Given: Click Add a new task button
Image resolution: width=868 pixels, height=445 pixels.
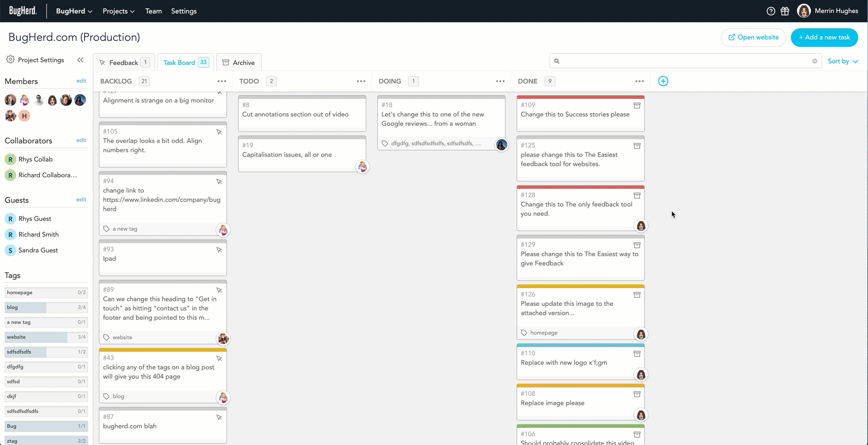Looking at the screenshot, I should (x=824, y=37).
